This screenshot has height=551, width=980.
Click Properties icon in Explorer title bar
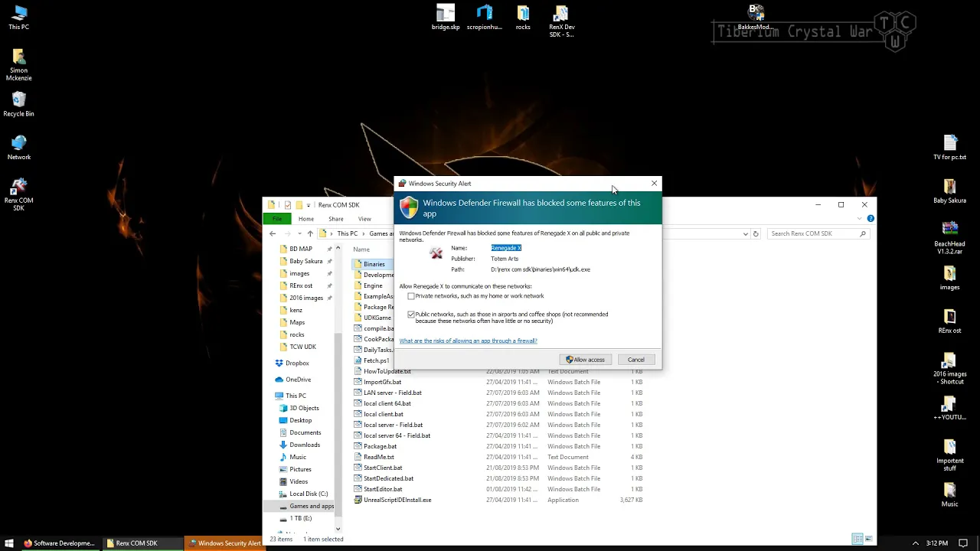(287, 205)
